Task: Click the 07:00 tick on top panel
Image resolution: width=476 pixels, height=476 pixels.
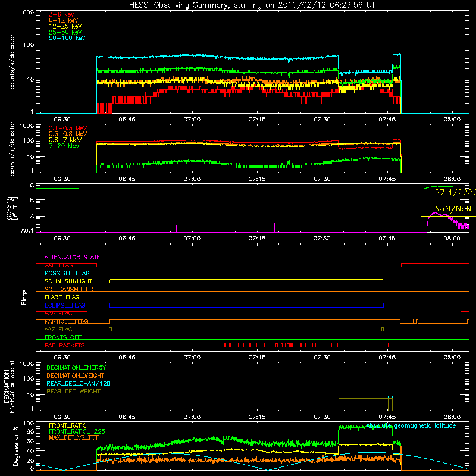Action: (192, 120)
